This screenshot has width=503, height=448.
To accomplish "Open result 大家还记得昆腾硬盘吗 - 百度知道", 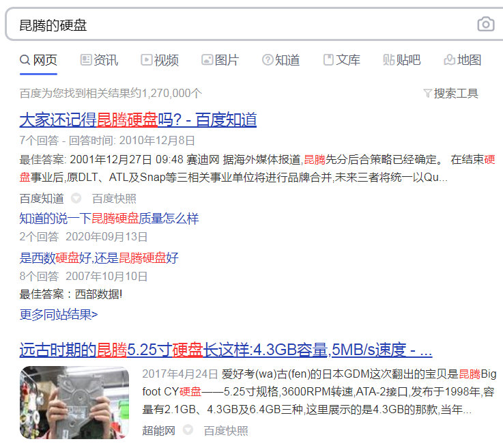I will [x=138, y=120].
